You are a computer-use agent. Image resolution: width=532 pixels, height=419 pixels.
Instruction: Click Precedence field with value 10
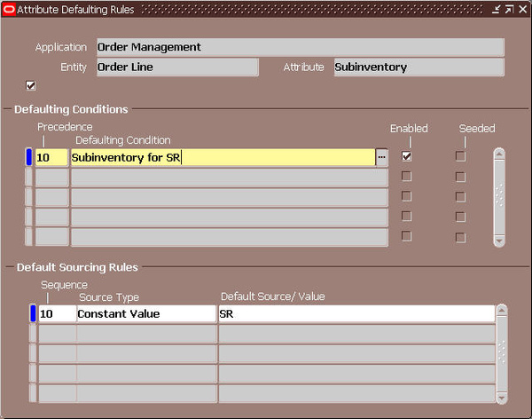51,157
